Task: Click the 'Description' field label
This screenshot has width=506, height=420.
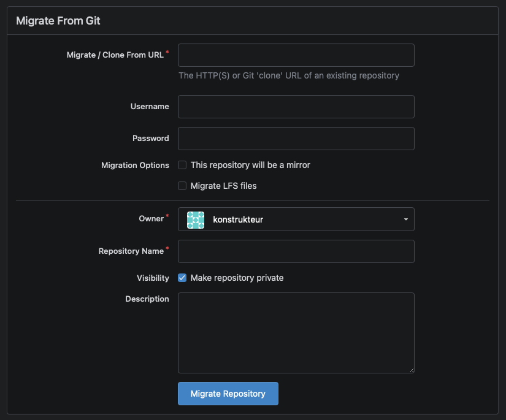Action: [x=147, y=299]
